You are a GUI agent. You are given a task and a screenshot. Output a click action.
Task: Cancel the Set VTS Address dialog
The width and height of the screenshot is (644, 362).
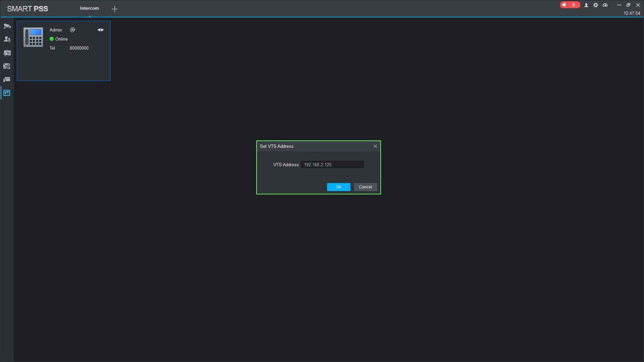tap(365, 187)
